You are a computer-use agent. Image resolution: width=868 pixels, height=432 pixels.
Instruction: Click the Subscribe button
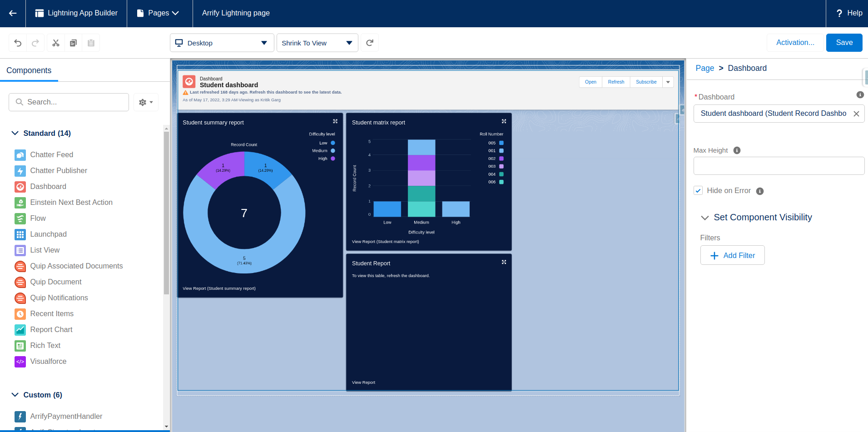(646, 82)
